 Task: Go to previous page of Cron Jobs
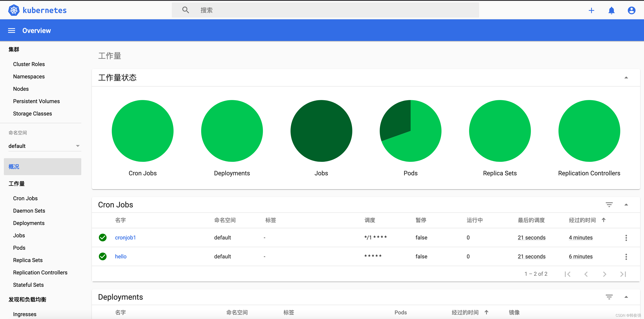(x=586, y=274)
